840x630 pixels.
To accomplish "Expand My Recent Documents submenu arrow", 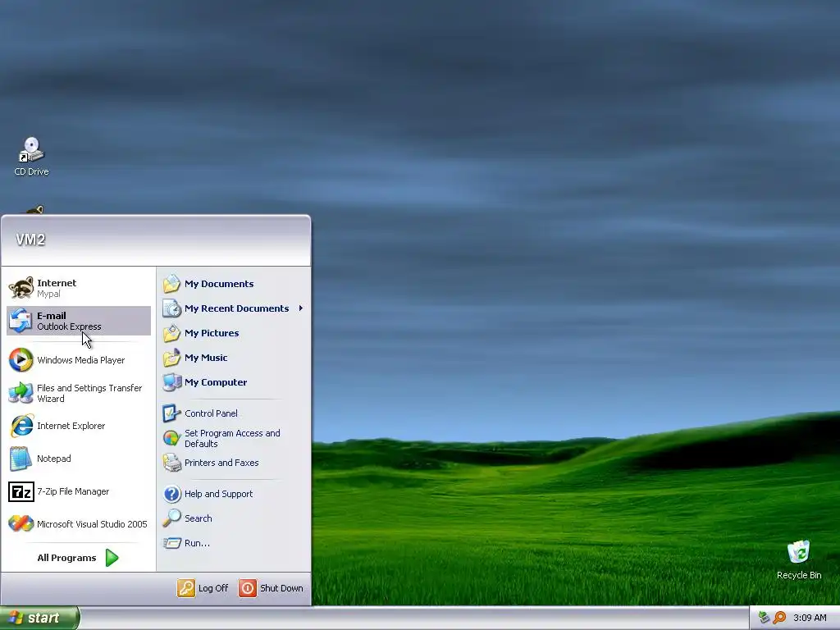I will tap(301, 308).
